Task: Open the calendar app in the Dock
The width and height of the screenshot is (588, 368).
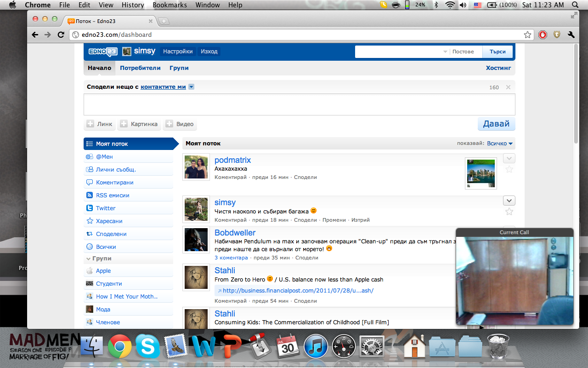Action: click(x=288, y=347)
